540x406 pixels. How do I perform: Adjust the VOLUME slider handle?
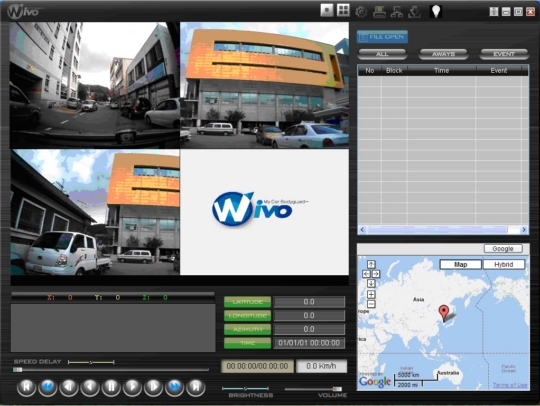[337, 389]
